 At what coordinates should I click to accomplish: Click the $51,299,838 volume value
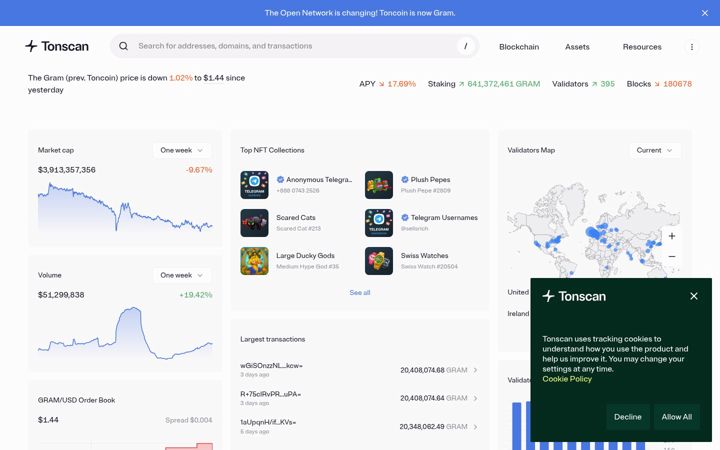point(61,295)
